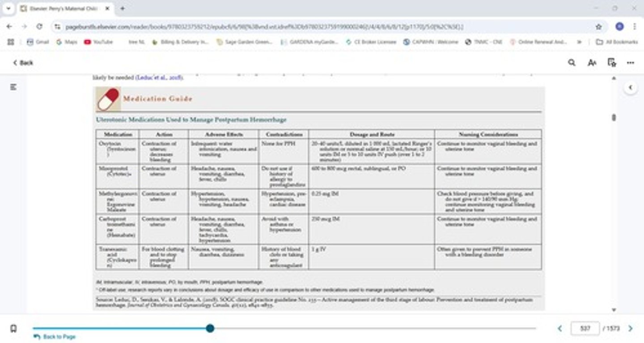644x343 pixels.
Task: Open the CE Broker Licensee bookmark
Action: point(371,42)
